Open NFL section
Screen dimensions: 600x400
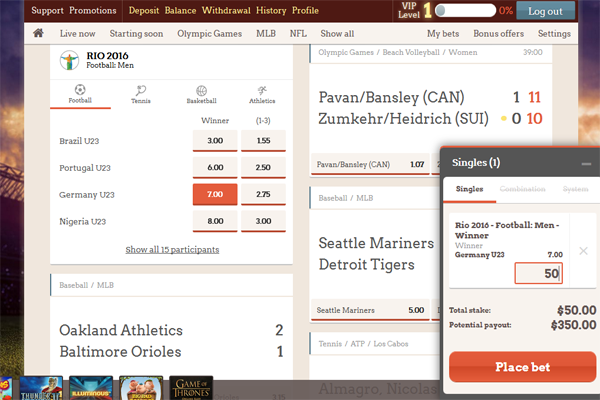pos(298,34)
